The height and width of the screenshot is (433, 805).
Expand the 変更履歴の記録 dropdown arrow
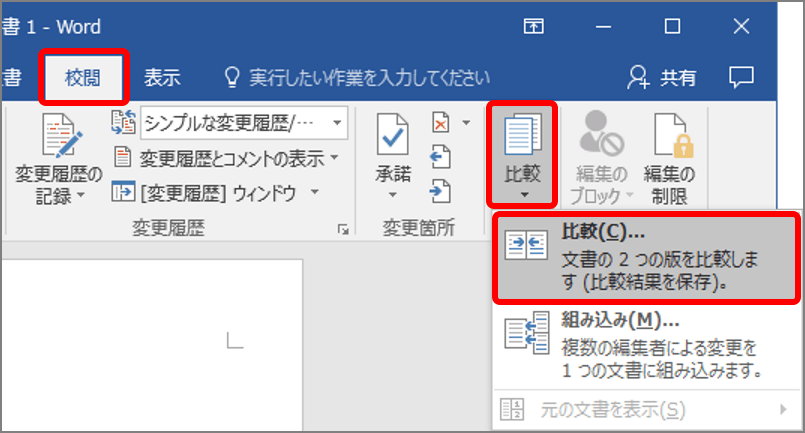81,195
